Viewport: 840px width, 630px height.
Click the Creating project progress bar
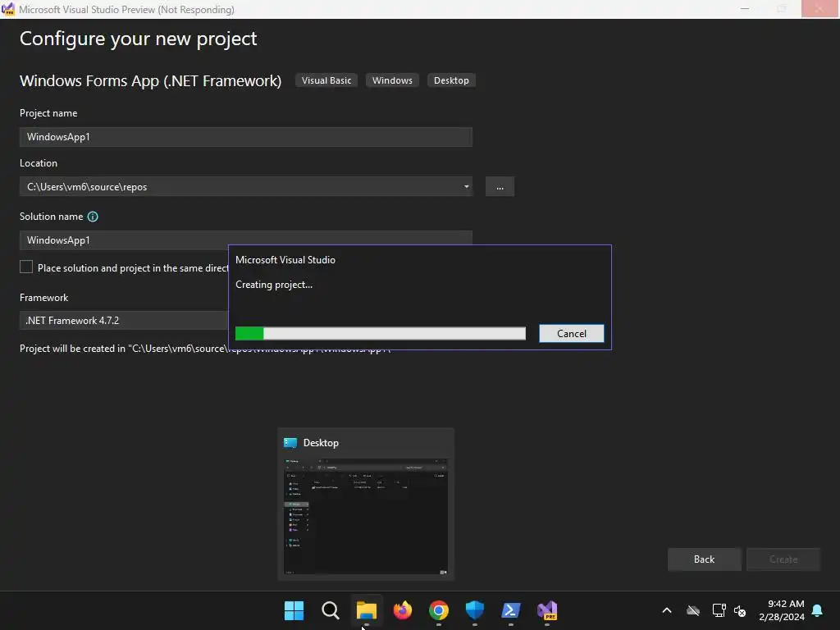tap(381, 333)
